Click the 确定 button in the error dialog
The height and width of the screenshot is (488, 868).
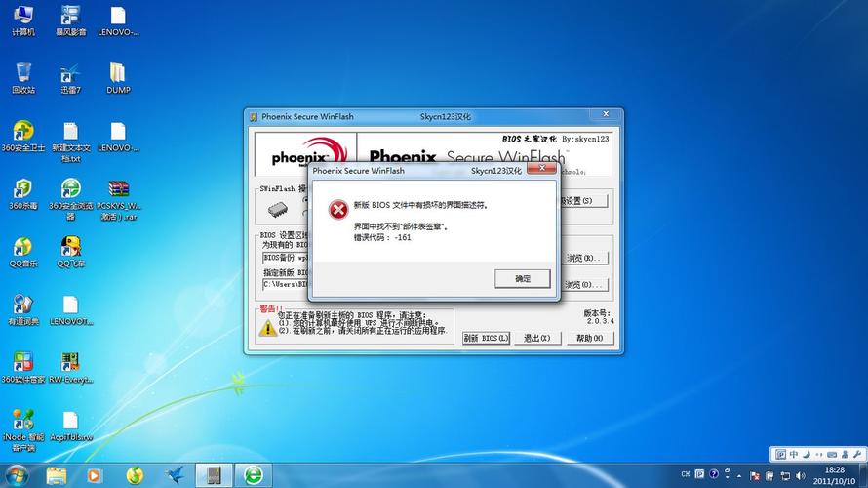[x=522, y=278]
